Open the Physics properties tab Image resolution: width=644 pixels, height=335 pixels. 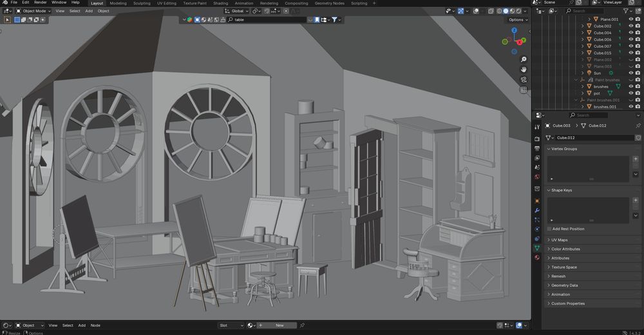click(x=537, y=229)
